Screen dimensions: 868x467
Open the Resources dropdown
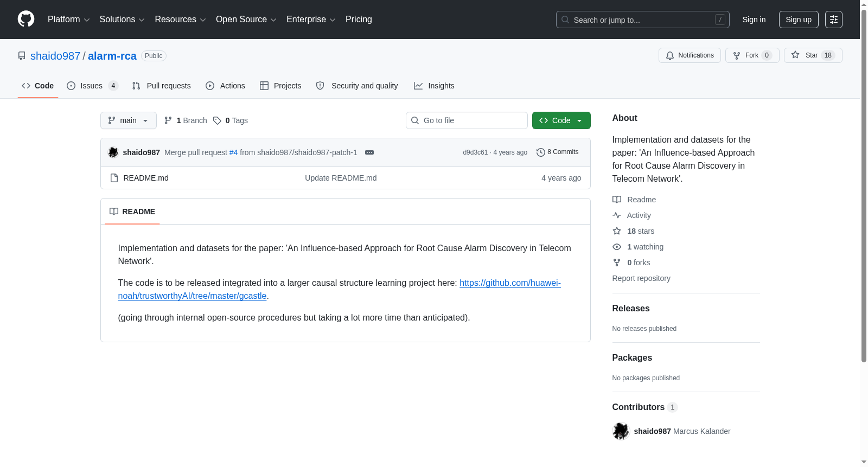tap(180, 20)
